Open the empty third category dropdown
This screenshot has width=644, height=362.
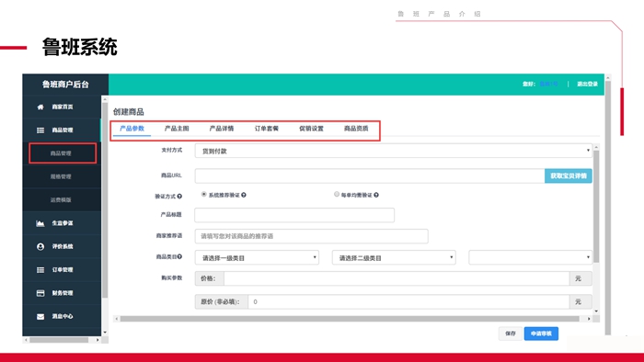(x=530, y=257)
